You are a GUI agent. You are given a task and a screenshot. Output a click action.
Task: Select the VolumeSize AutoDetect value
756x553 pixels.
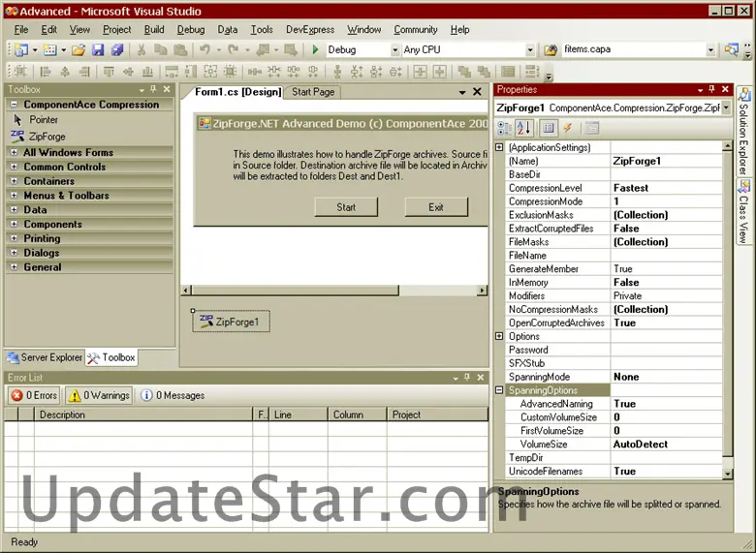[666, 445]
